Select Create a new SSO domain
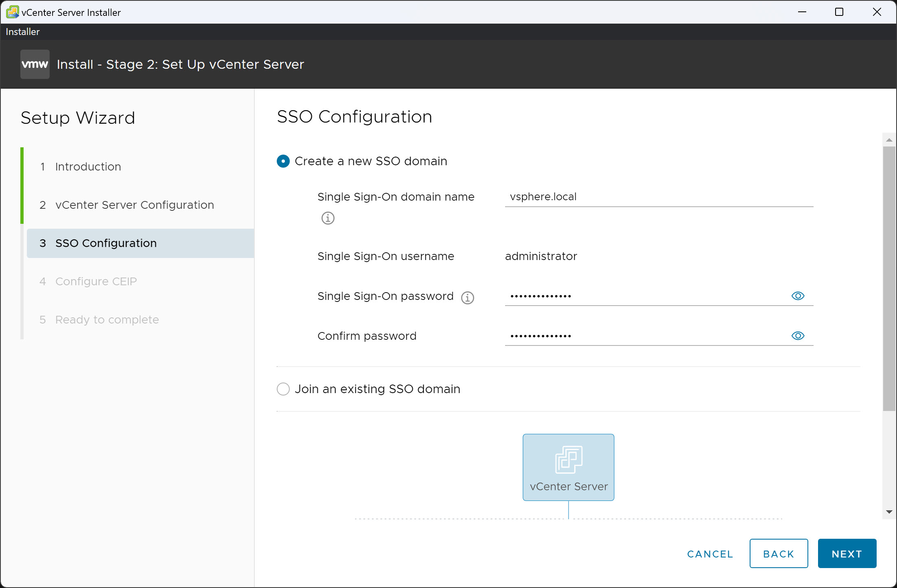This screenshot has height=588, width=897. [283, 161]
